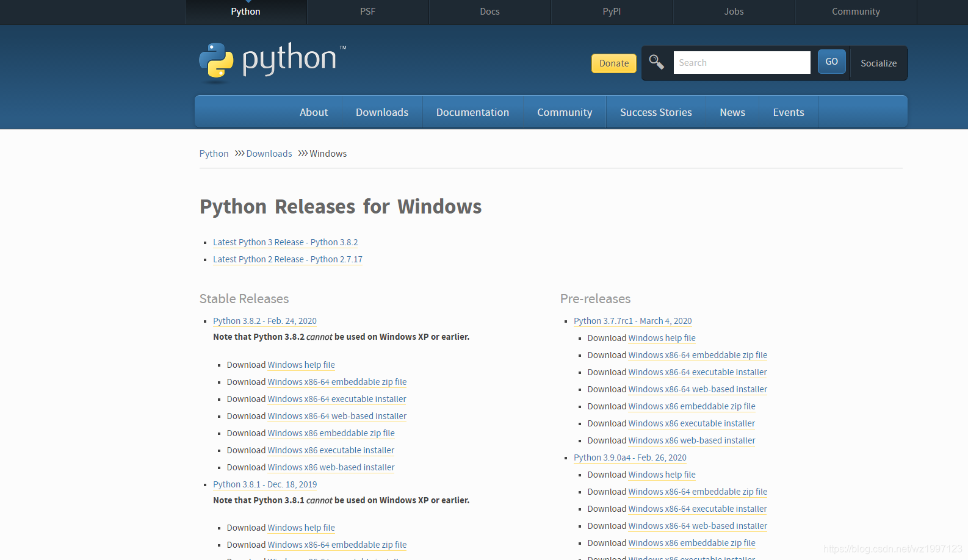
Task: Download x86 web-based installer for Python 3.7.7rc1
Action: point(692,440)
